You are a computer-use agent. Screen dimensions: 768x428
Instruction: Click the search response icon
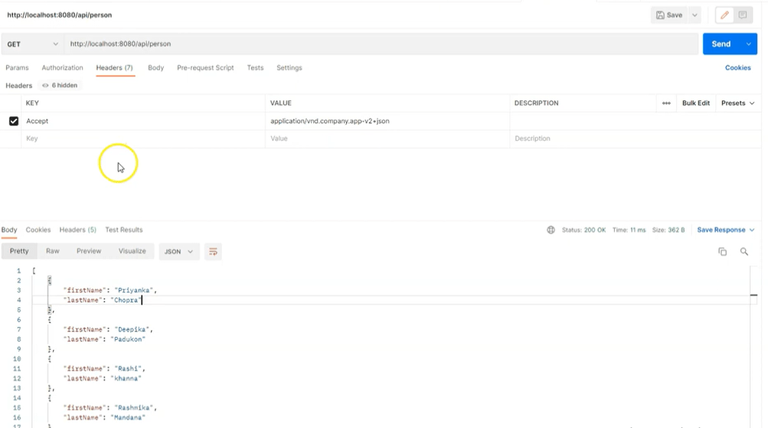(744, 252)
